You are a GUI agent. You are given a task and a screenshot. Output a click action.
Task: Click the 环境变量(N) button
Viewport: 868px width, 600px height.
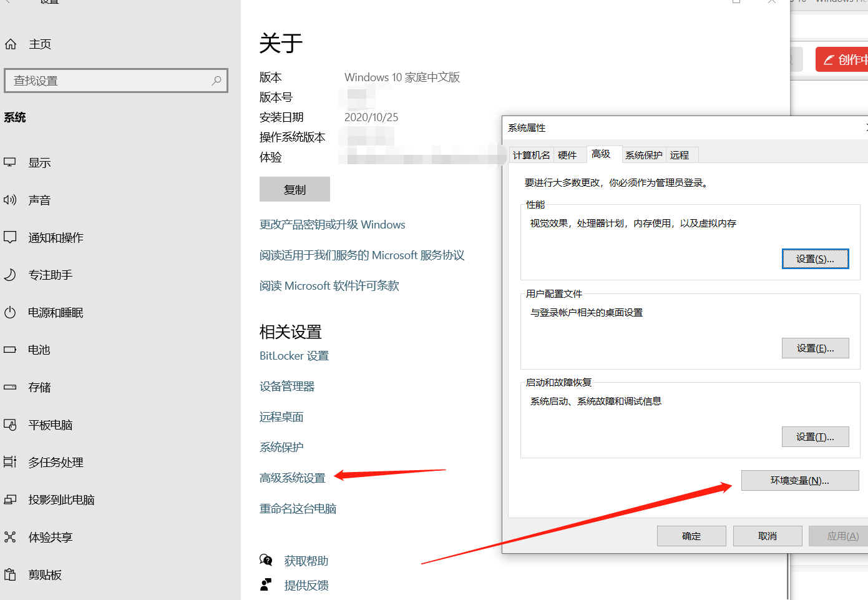(x=799, y=480)
